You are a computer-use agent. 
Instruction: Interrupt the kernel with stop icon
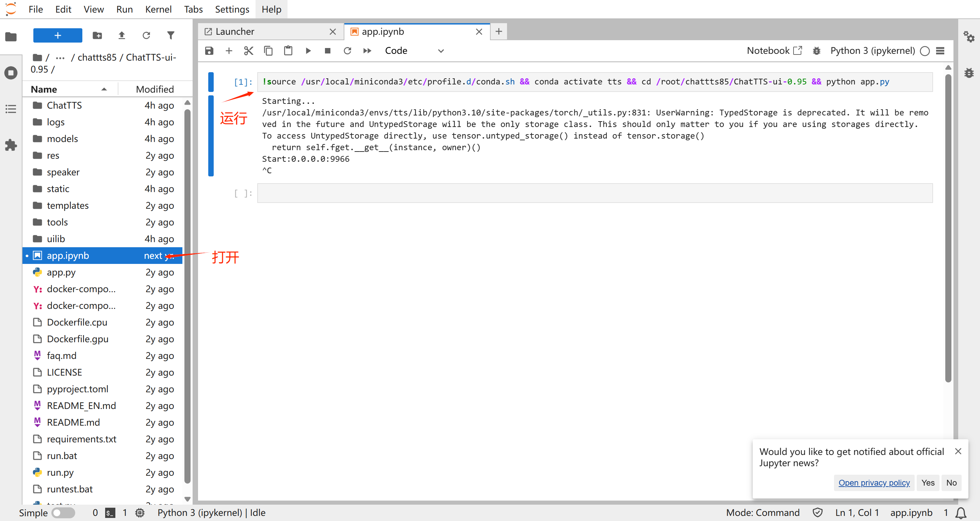tap(328, 51)
